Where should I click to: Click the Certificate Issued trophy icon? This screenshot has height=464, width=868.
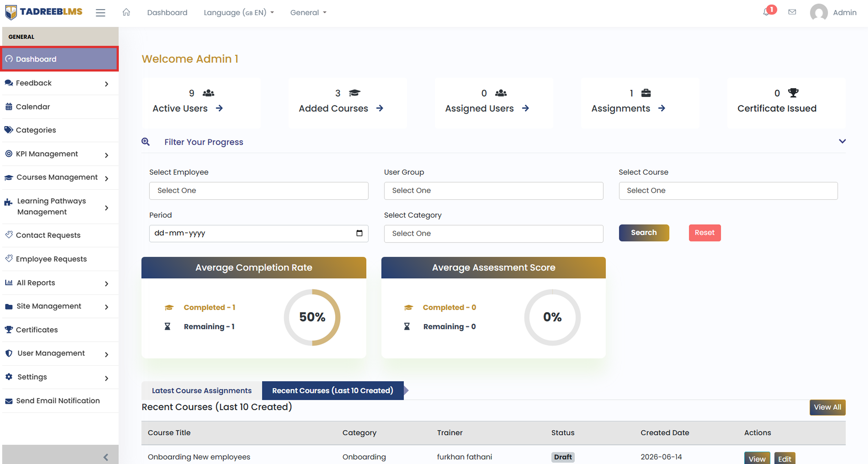(x=793, y=93)
